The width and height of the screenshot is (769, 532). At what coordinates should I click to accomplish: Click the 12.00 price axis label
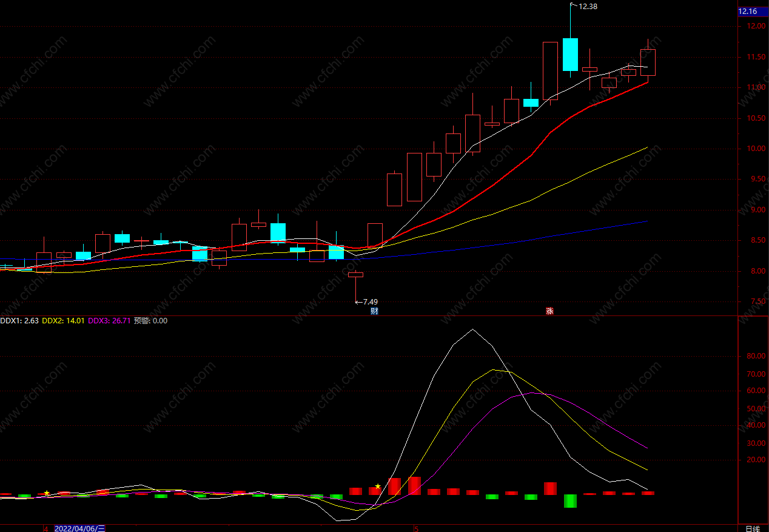[x=756, y=26]
